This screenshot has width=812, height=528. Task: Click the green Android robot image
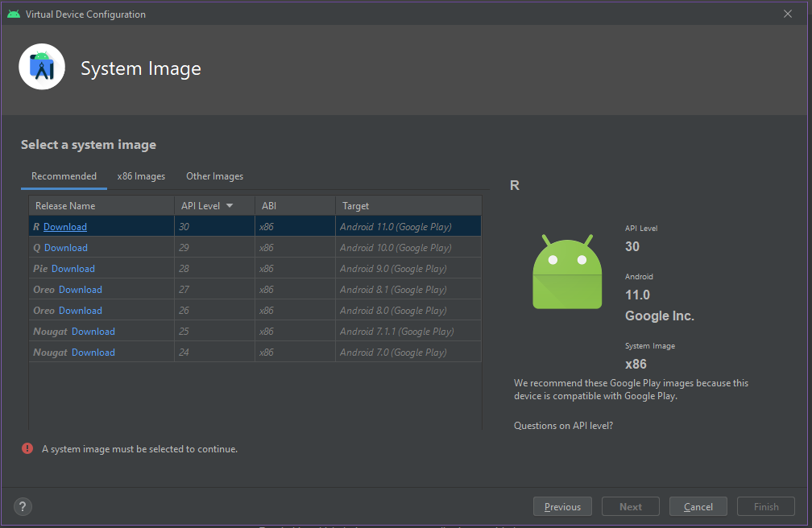[x=567, y=272]
